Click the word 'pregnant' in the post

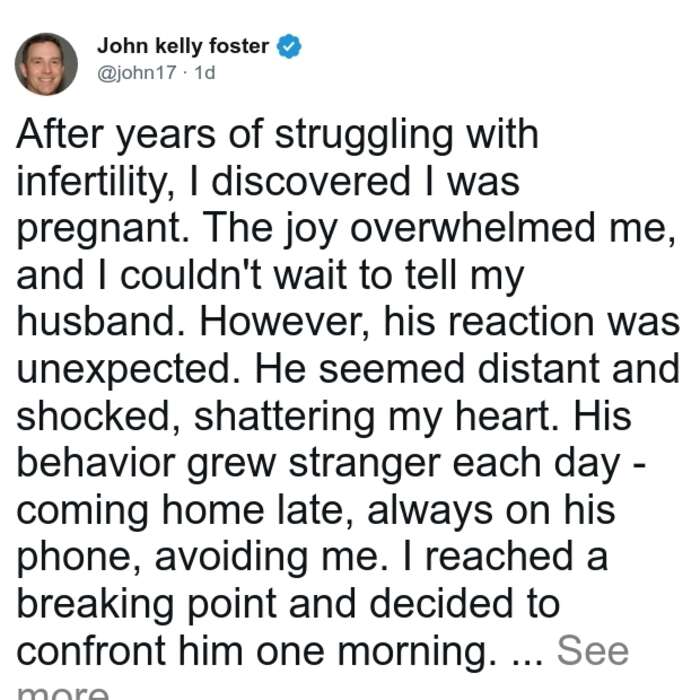coord(102,230)
